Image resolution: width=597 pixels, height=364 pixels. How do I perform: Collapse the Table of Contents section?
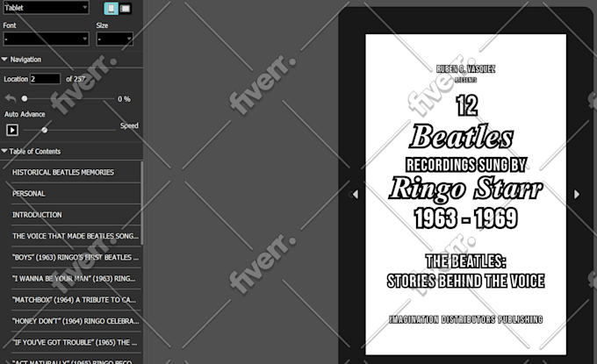4,152
